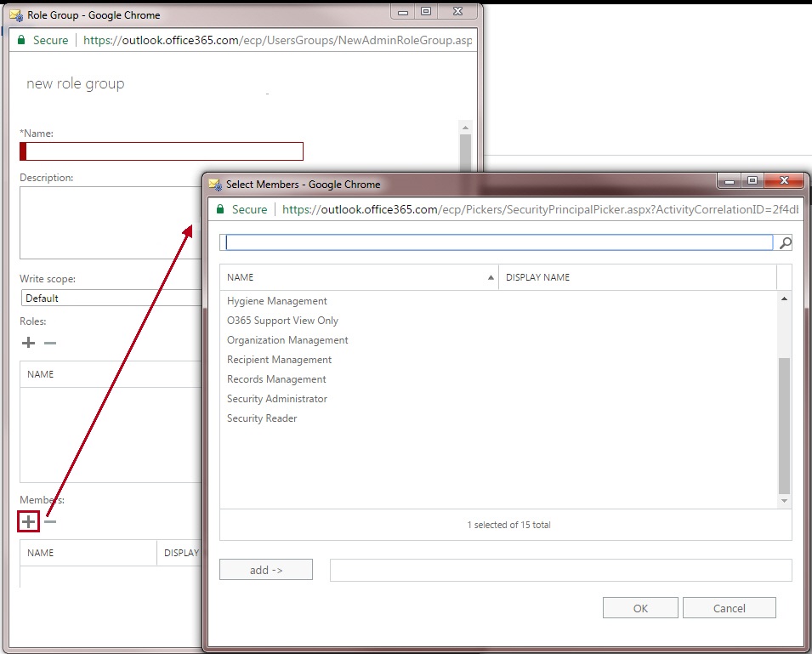Click the '1 selected of 15 total' status text

pyautogui.click(x=508, y=525)
